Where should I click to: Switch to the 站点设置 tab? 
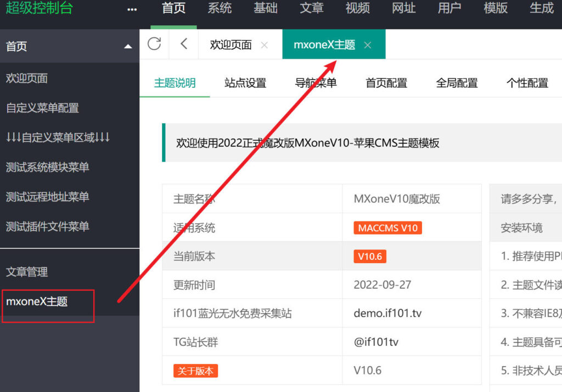(x=245, y=83)
